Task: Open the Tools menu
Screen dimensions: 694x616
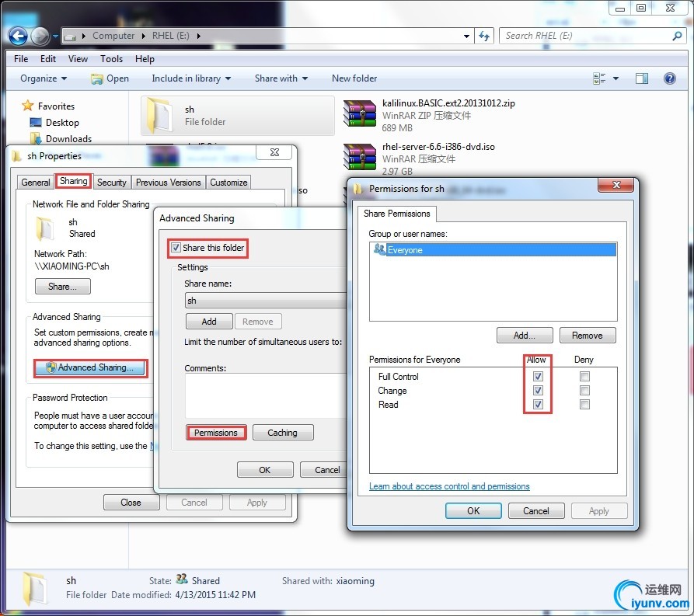Action: click(x=111, y=59)
